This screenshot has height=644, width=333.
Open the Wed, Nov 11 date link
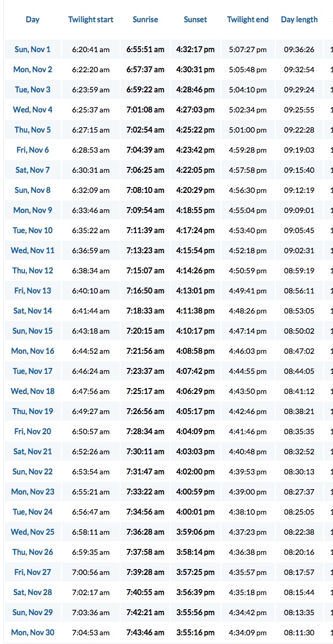pos(33,251)
